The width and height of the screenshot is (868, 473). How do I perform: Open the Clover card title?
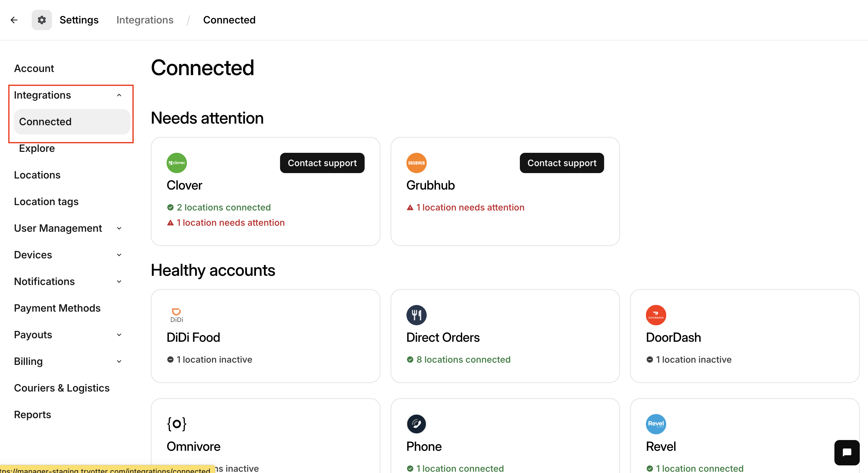point(184,185)
